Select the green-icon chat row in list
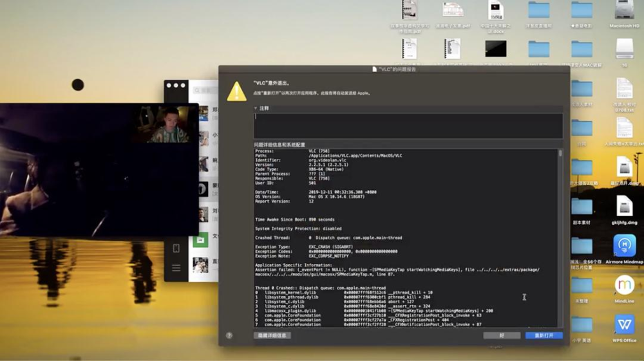Image resolution: width=644 pixels, height=361 pixels. [x=204, y=239]
